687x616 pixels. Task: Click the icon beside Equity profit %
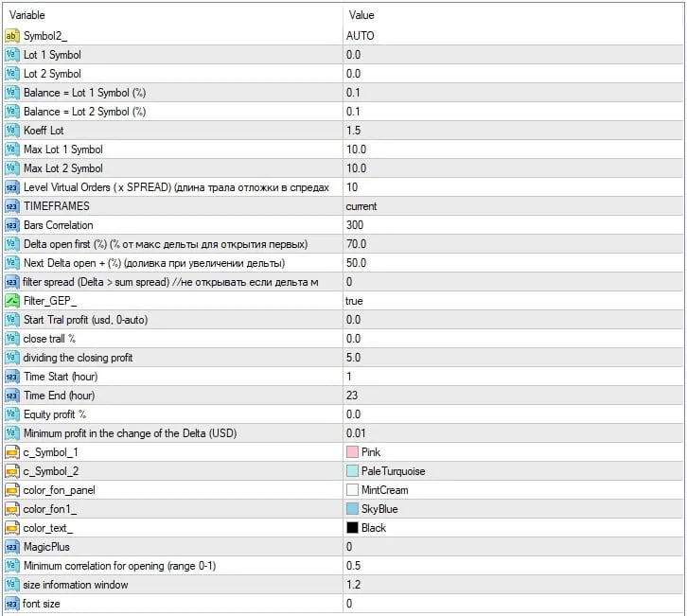tap(11, 414)
